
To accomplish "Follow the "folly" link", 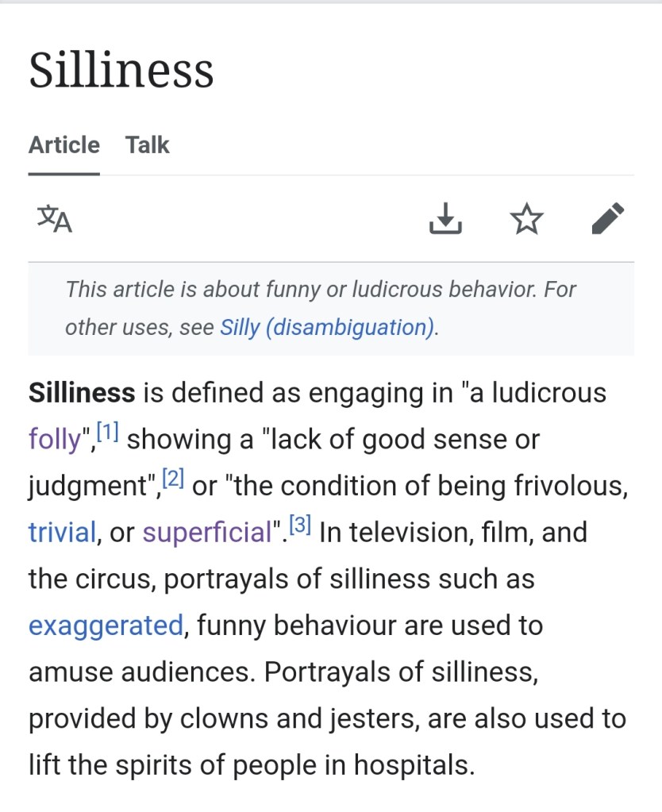I will [55, 439].
